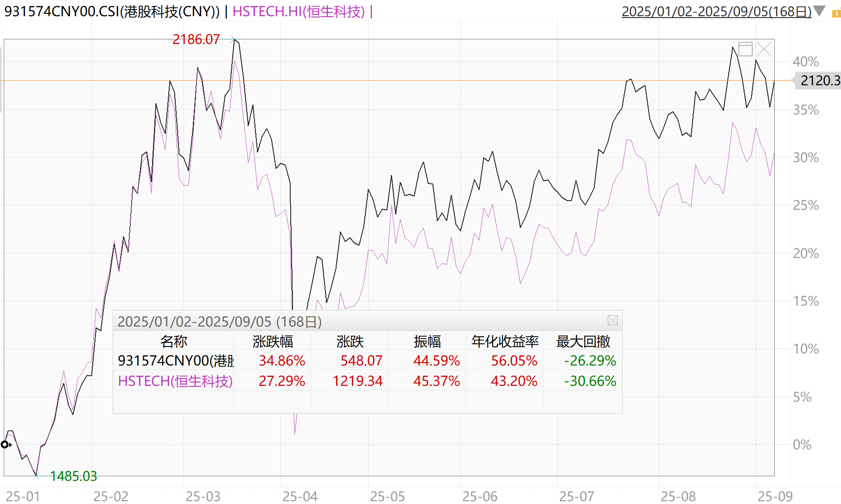The height and width of the screenshot is (504, 841).
Task: Sort by 涨跌幅 column header
Action: tap(273, 342)
